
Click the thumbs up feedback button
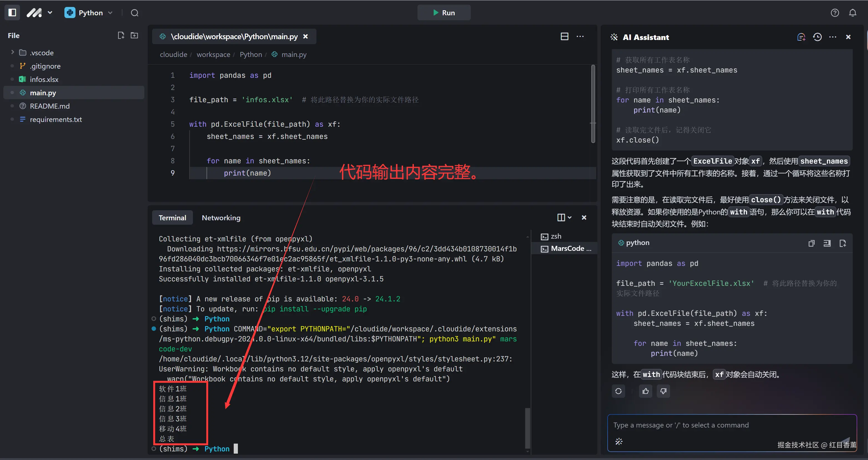click(645, 391)
